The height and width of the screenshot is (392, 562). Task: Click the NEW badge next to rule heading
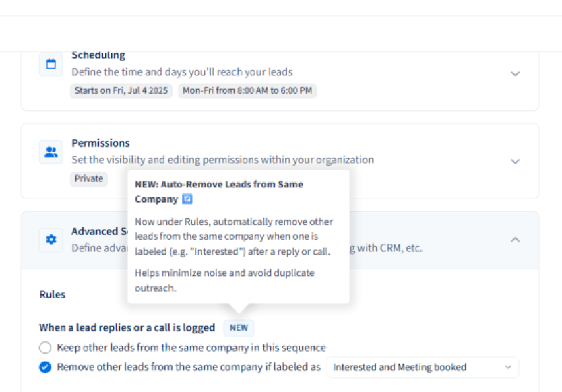coord(239,328)
